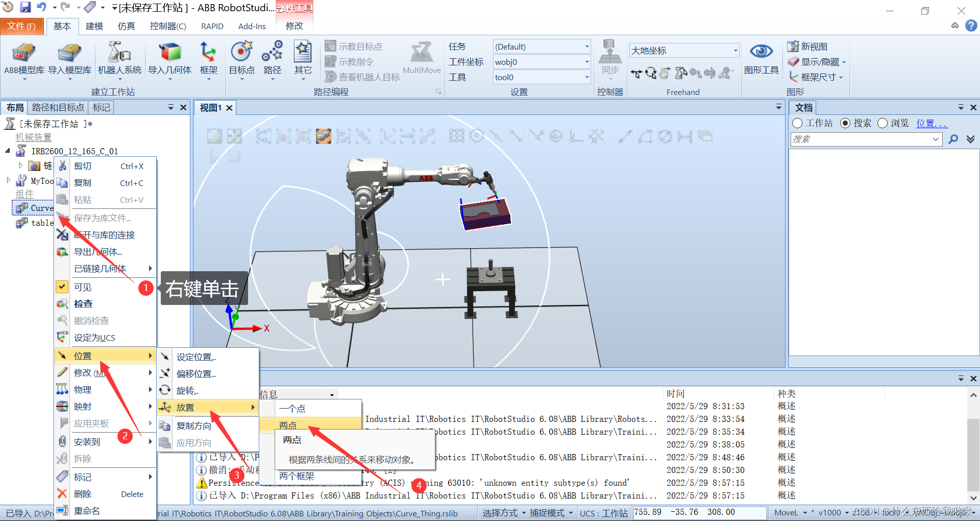Open the 选择方式 status bar dropdown
Viewport: 980px width, 521px height.
(504, 513)
